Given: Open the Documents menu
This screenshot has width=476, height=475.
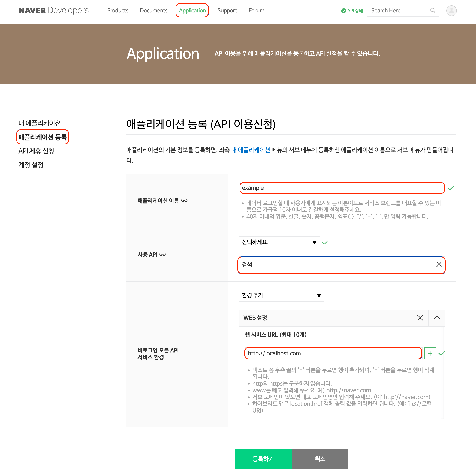Looking at the screenshot, I should tap(153, 10).
